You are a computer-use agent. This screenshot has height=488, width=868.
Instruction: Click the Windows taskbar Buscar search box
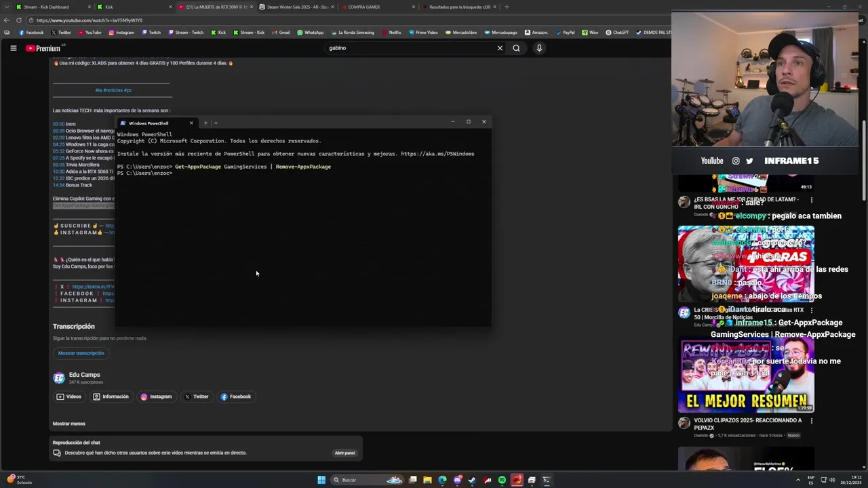coord(366,480)
